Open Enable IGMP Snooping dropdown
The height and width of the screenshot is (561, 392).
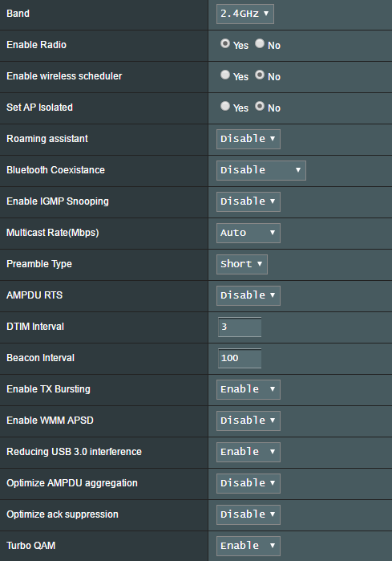pos(249,201)
